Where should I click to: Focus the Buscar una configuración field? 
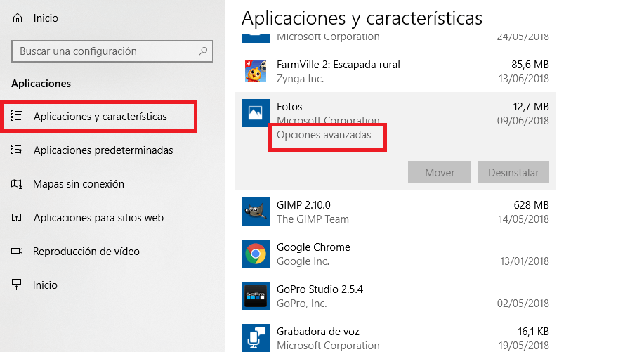(x=112, y=51)
